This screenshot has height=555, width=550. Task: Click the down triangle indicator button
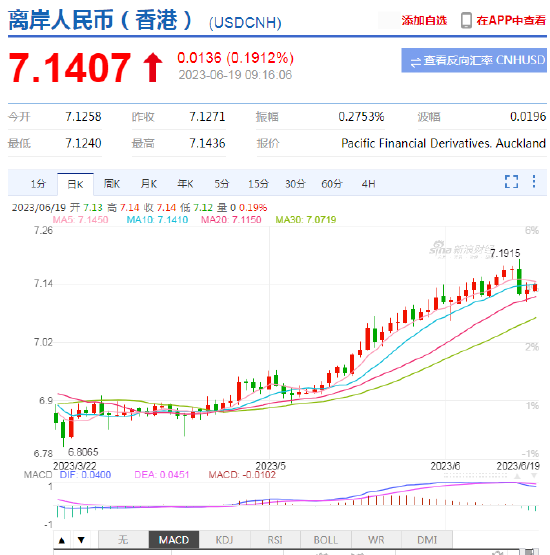(81, 540)
